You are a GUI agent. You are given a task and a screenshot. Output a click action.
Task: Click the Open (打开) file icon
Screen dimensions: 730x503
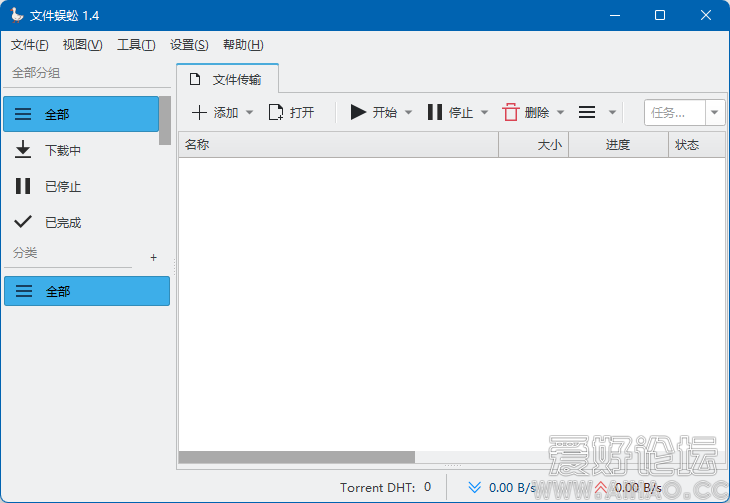coord(276,113)
